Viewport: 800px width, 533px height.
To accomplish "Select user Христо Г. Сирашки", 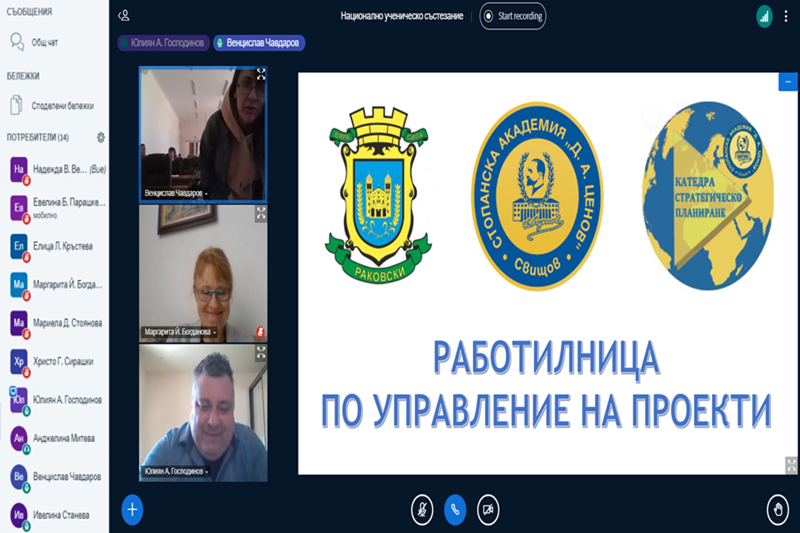I will click(x=56, y=362).
